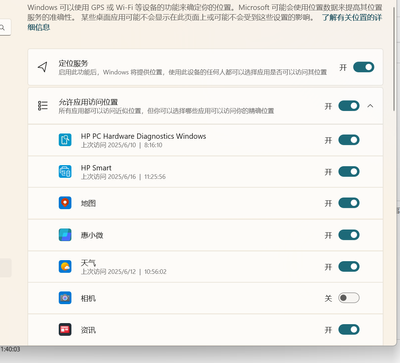
Task: Disable 资讯 location access toggle
Action: coord(349,329)
